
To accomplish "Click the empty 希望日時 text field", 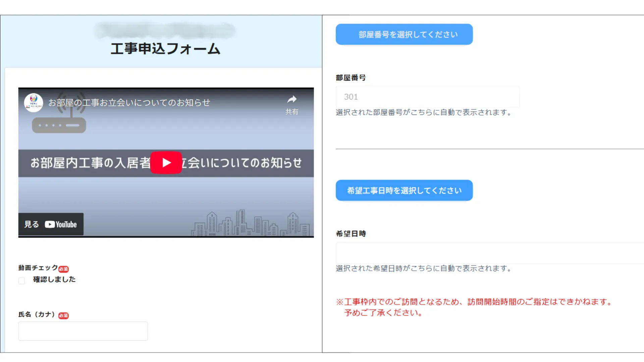I will coord(490,253).
